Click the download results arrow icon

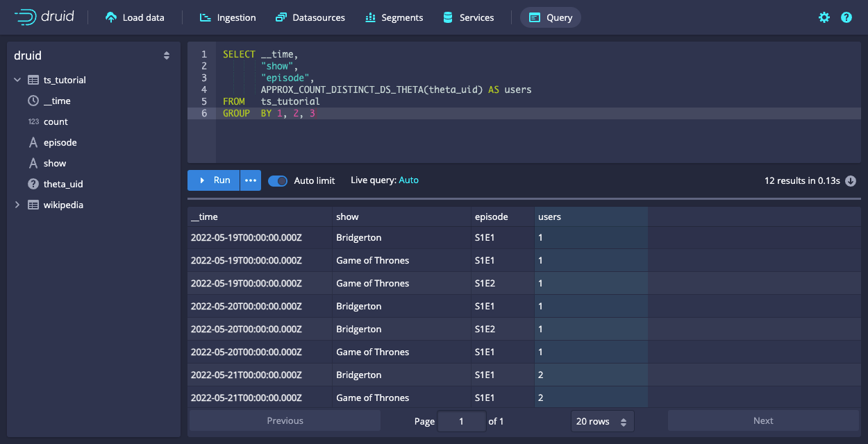(x=851, y=181)
